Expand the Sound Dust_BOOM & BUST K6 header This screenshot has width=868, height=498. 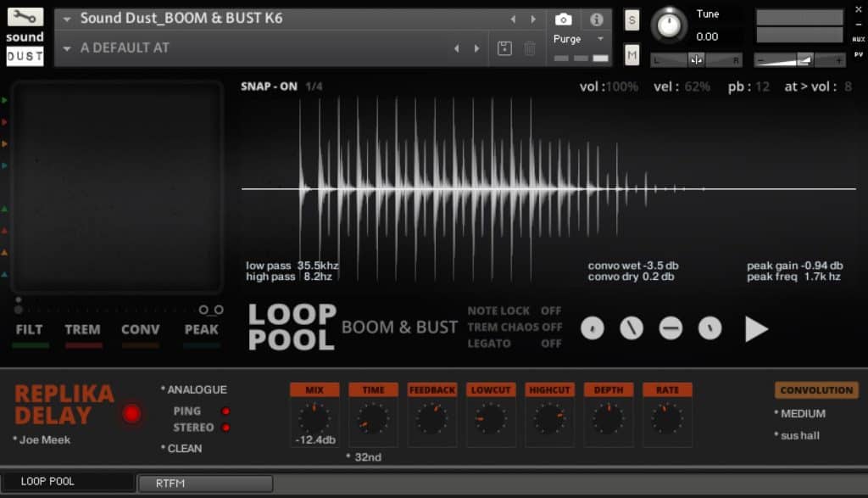point(65,19)
